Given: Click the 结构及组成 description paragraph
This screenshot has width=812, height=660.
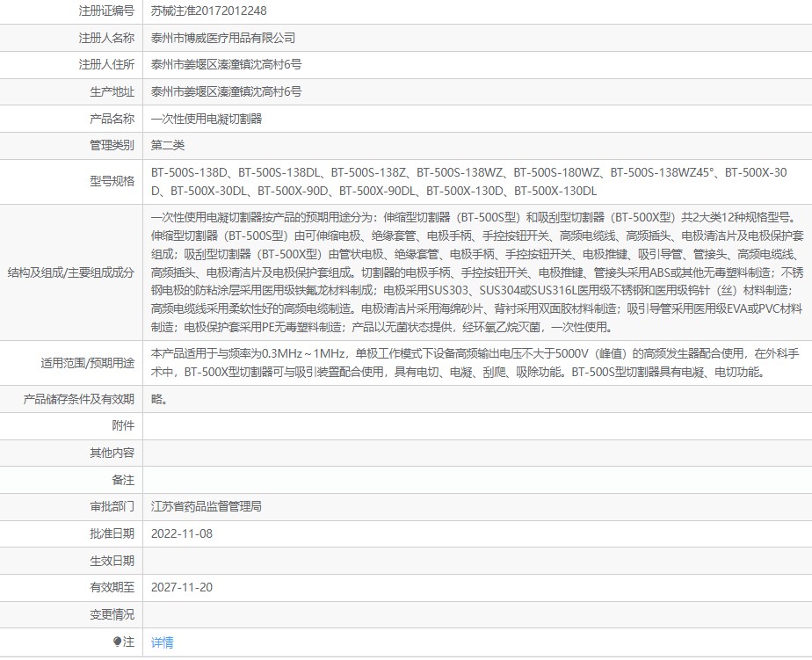Looking at the screenshot, I should (x=477, y=272).
